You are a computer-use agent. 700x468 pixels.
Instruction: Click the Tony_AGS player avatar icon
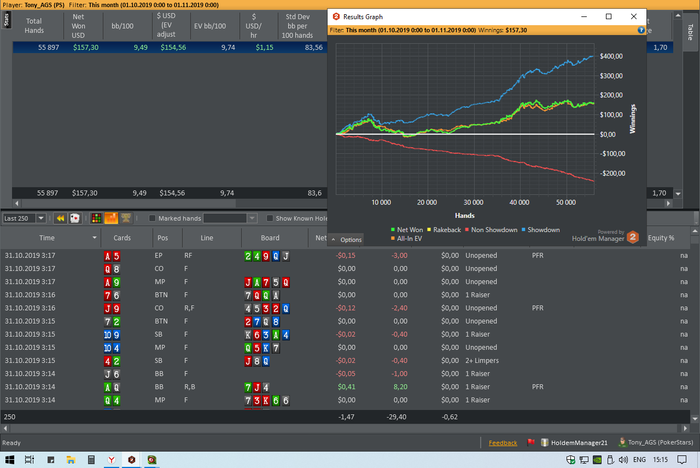(622, 443)
